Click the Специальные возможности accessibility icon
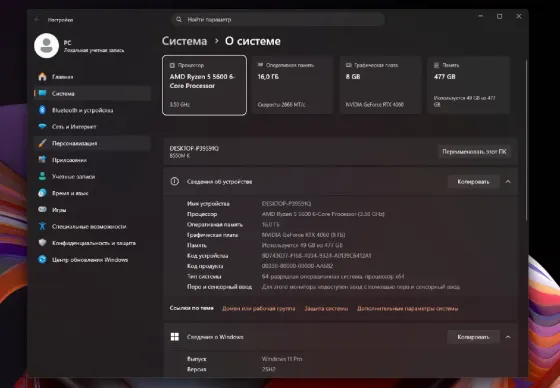 click(x=42, y=226)
